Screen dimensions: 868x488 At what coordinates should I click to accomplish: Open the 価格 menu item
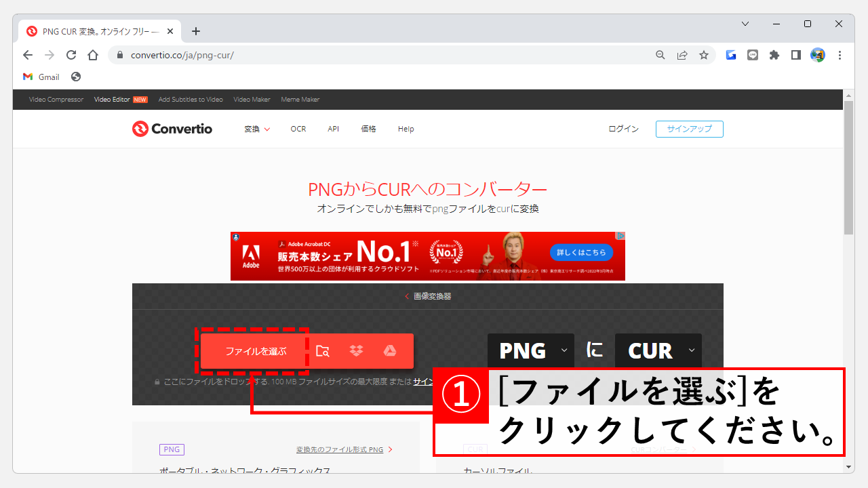(368, 129)
